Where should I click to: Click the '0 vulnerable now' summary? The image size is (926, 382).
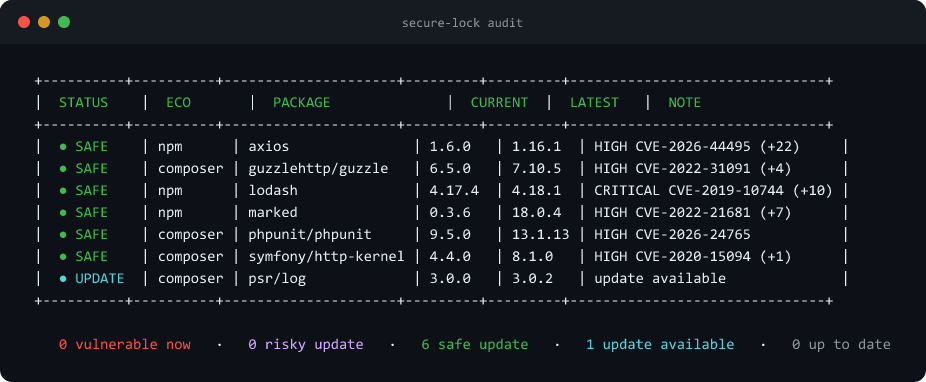[125, 345]
